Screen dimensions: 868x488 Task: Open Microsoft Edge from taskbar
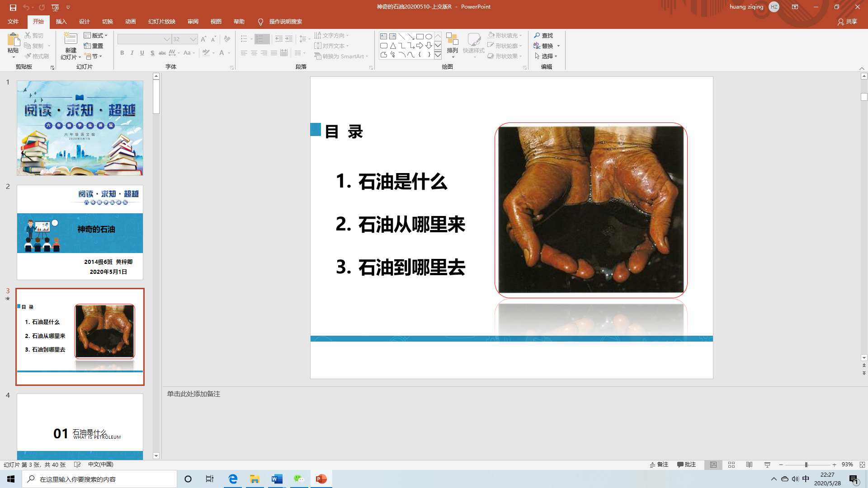[x=233, y=479]
